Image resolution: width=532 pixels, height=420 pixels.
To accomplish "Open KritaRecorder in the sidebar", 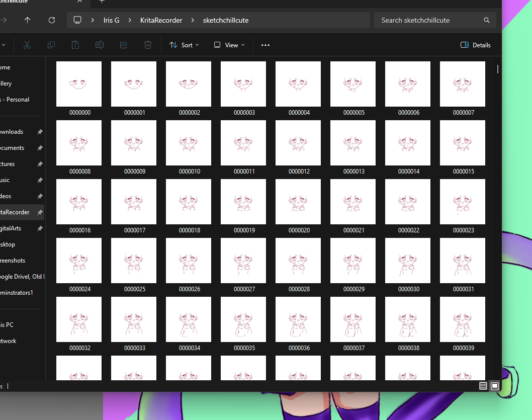I will click(15, 212).
